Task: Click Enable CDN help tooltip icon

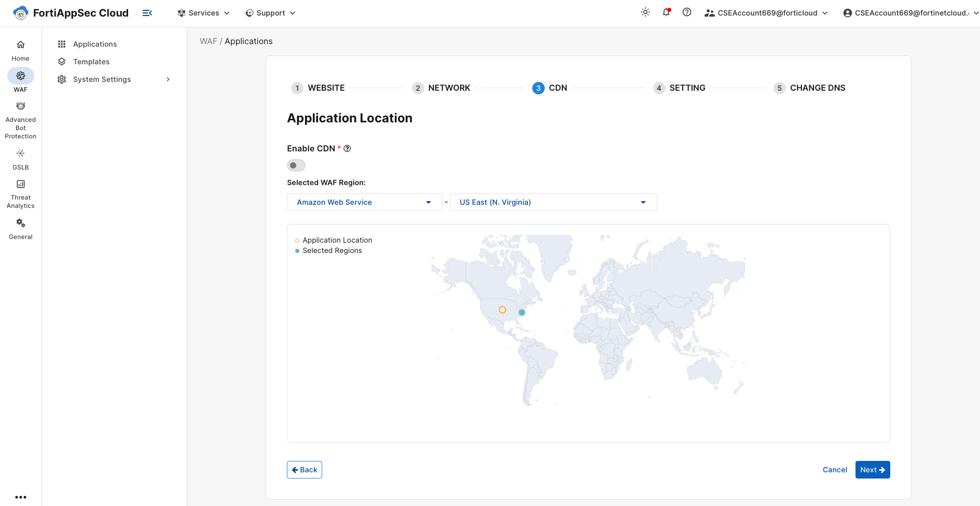Action: point(348,149)
